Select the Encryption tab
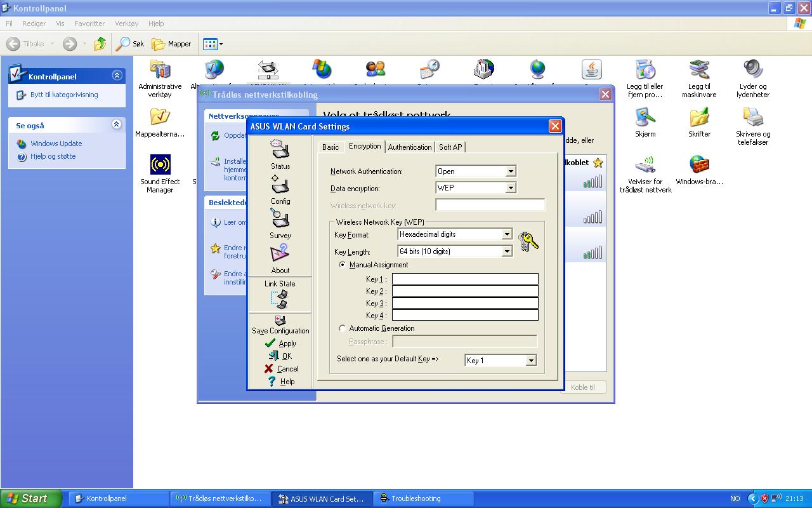Screen dimensions: 812x508 [365, 146]
